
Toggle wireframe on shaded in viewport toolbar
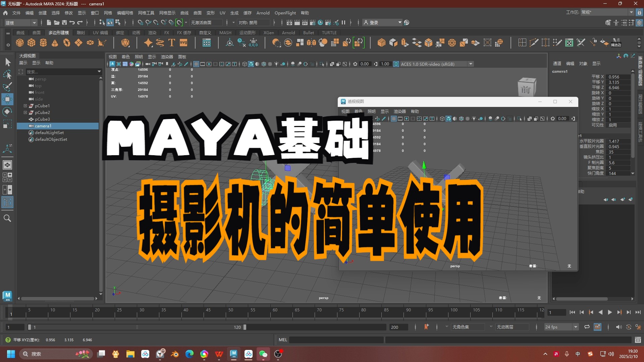[264, 64]
